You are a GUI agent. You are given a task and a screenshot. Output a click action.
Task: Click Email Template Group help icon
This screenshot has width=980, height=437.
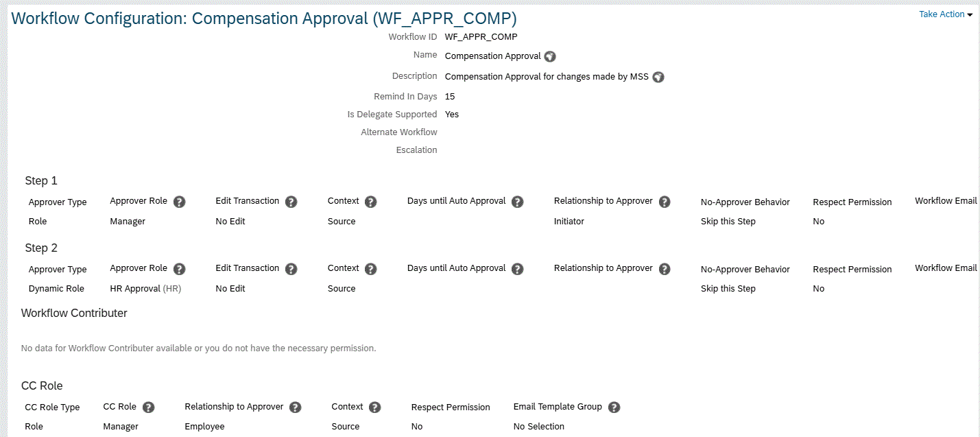(614, 408)
